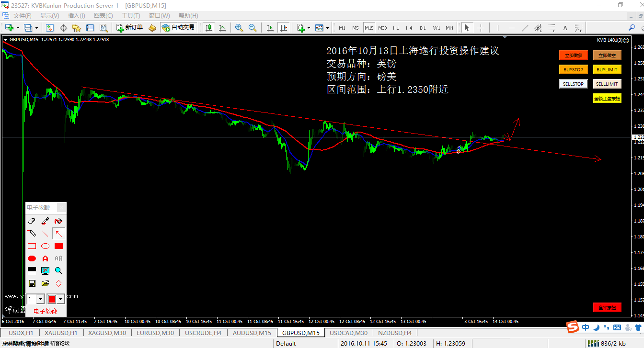644x348 pixels.
Task: Choose the filled red rectangle tool
Action: click(58, 246)
